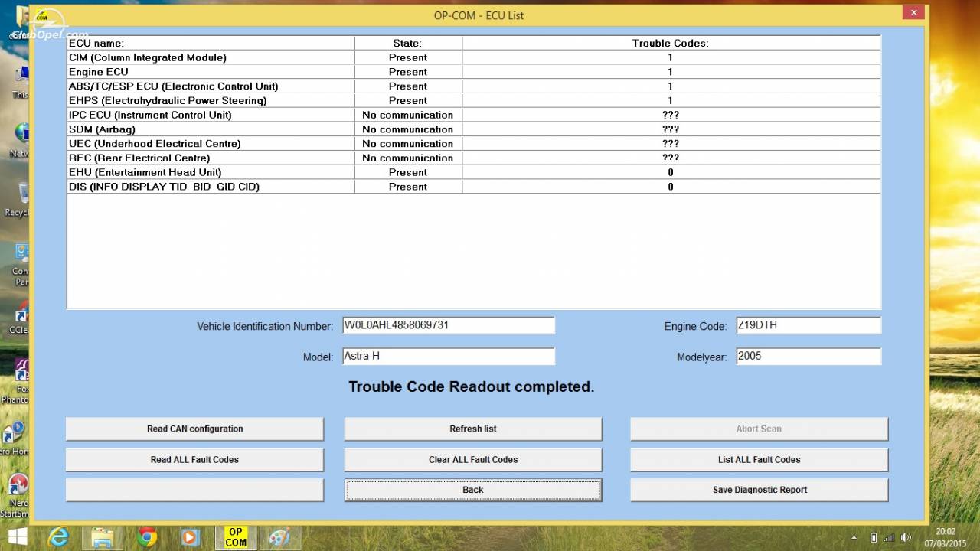Open the network signal tray icon
Viewport: 980px width, 551px height.
(x=890, y=537)
